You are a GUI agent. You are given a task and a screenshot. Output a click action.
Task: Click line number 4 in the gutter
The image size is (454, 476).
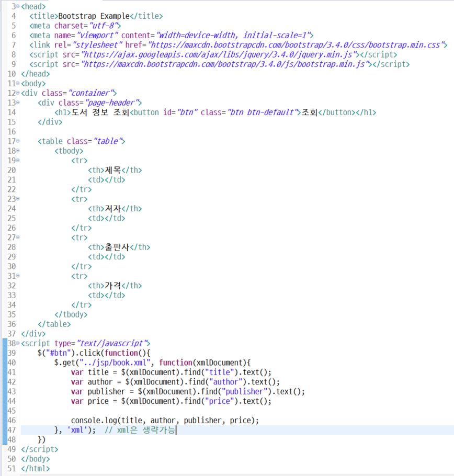click(14, 16)
